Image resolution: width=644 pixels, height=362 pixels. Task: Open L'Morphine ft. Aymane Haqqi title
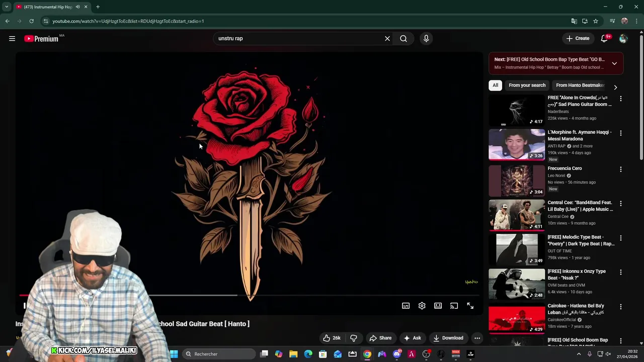(580, 136)
